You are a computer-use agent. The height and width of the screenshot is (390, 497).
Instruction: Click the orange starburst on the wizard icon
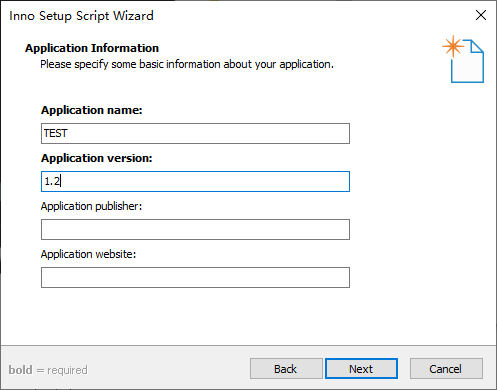point(453,46)
